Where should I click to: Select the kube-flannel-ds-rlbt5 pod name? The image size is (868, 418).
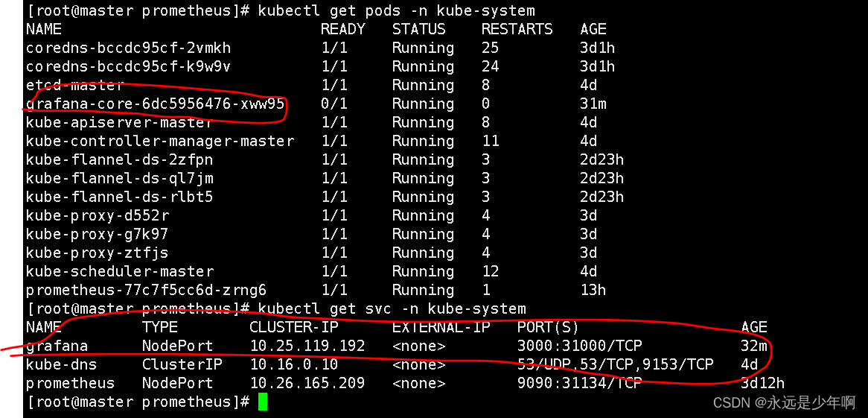[x=120, y=197]
